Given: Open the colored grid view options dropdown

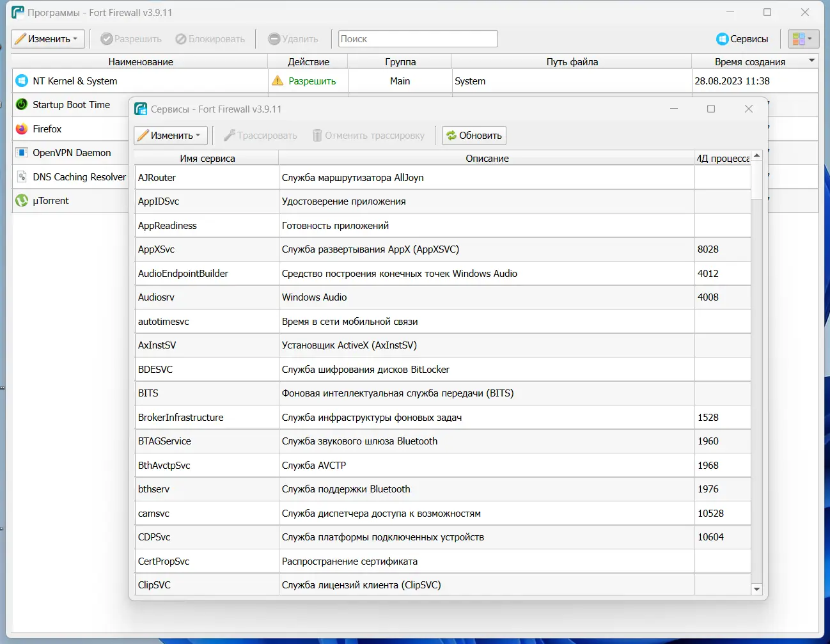Looking at the screenshot, I should pyautogui.click(x=803, y=39).
